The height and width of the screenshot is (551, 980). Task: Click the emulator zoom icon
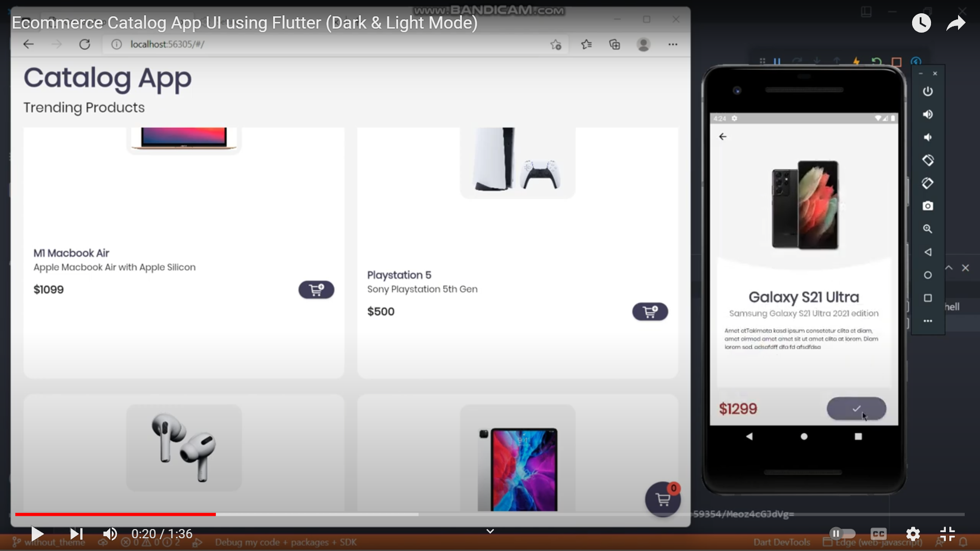[x=928, y=229]
